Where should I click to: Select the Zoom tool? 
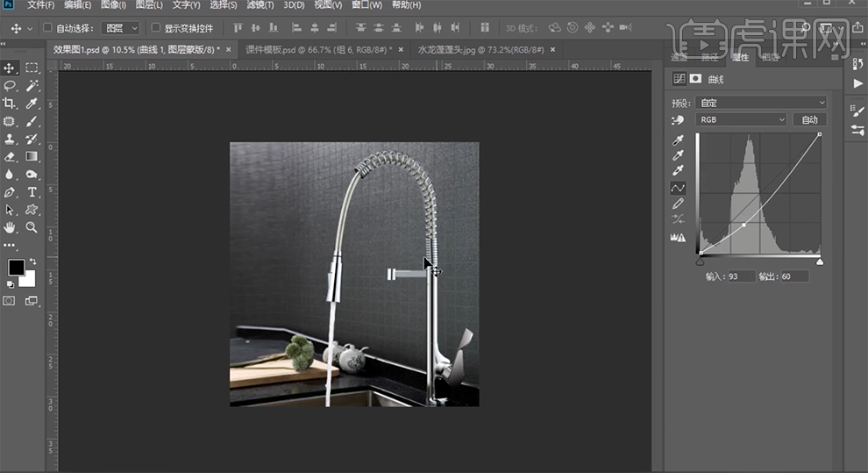pos(32,227)
